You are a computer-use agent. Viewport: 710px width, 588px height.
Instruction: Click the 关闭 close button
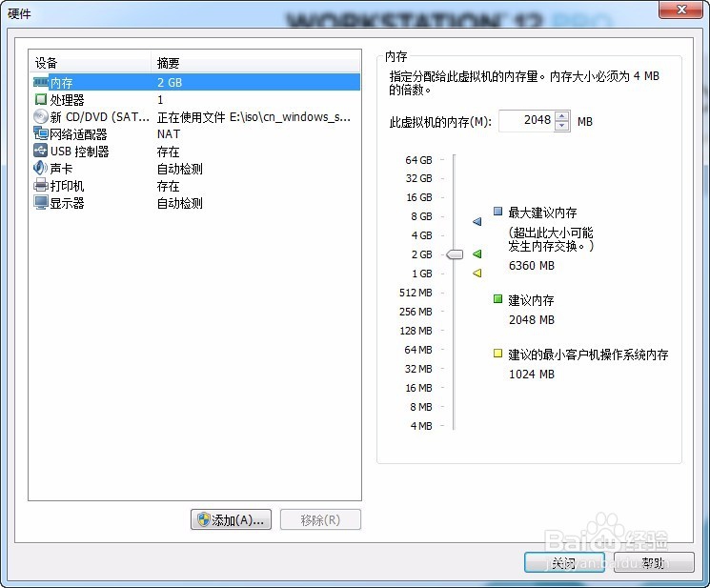coord(564,562)
